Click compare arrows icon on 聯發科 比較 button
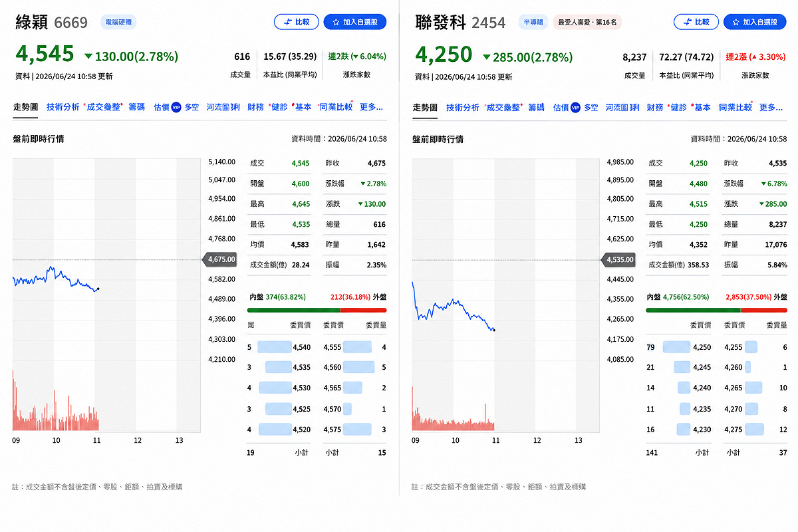This screenshot has width=798, height=532. pyautogui.click(x=688, y=22)
